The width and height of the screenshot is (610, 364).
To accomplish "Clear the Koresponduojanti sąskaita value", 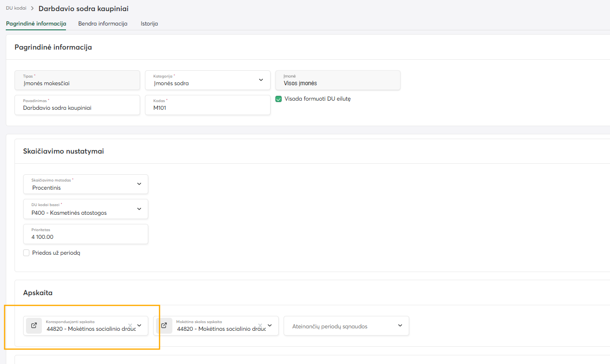I will coord(130,325).
